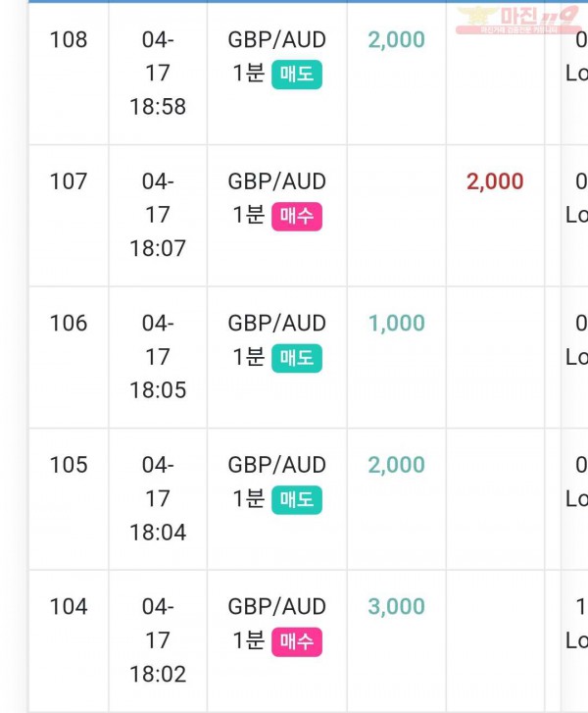Screen dimensions: 588x713
Task: Click the pink 매수 badge in row 104
Action: click(297, 641)
